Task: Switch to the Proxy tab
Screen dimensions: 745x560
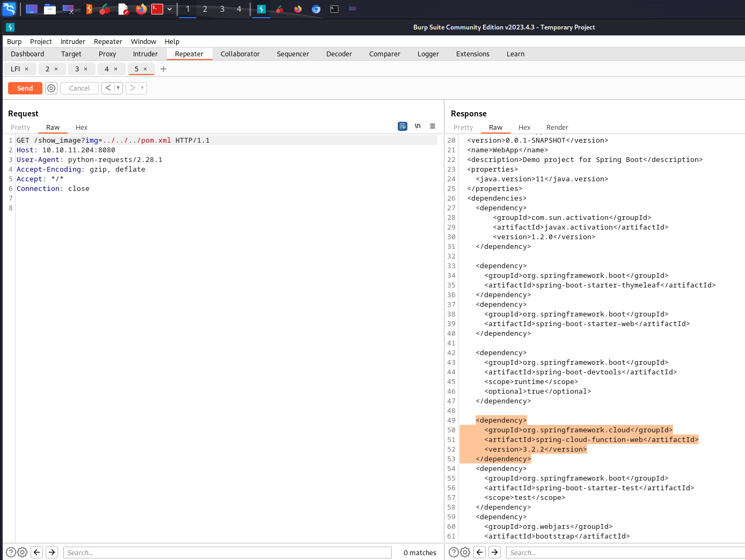Action: pyautogui.click(x=107, y=54)
